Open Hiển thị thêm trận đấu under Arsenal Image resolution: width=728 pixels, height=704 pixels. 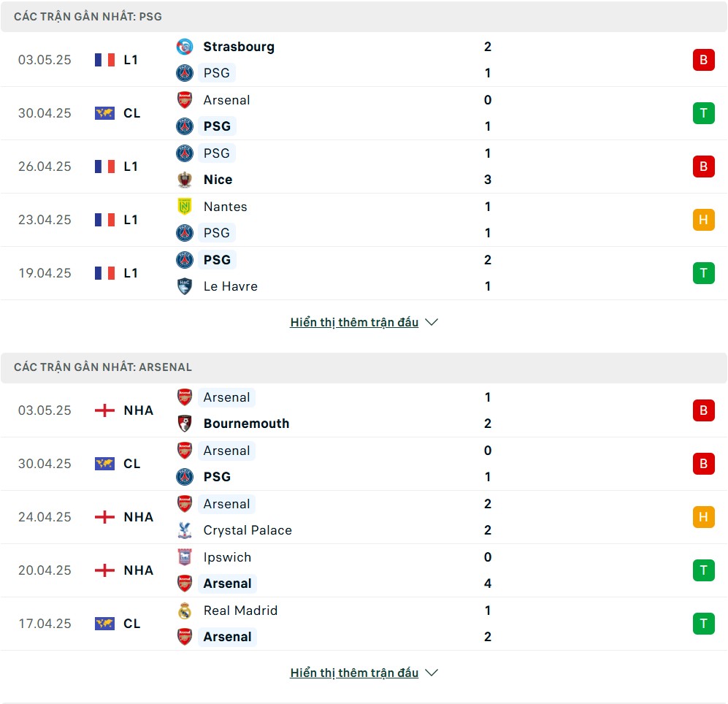click(x=354, y=673)
